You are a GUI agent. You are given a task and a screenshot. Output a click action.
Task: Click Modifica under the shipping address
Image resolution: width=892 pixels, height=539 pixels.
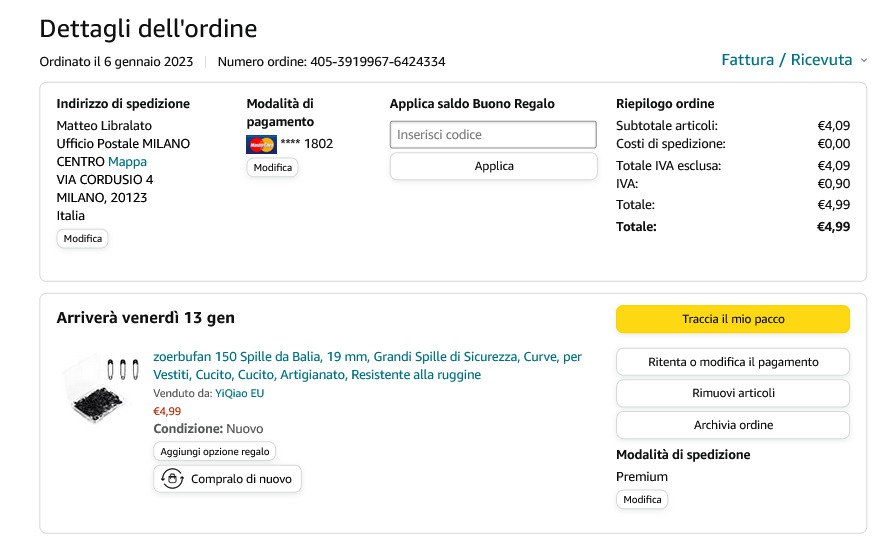click(x=82, y=239)
